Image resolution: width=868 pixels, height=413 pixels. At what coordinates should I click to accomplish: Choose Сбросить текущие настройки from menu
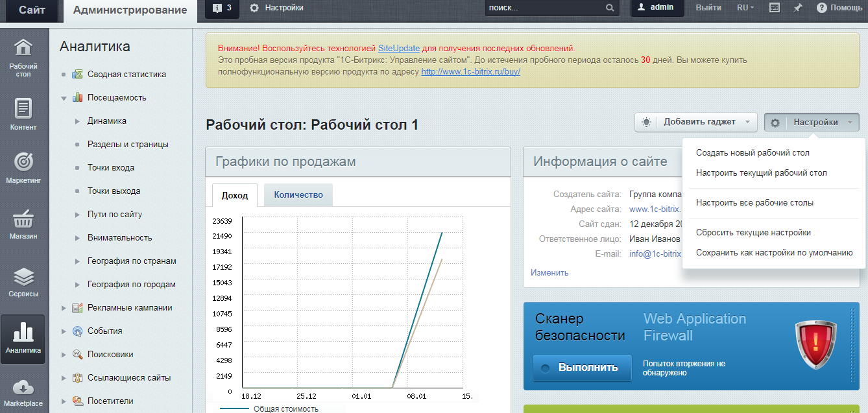tap(753, 233)
